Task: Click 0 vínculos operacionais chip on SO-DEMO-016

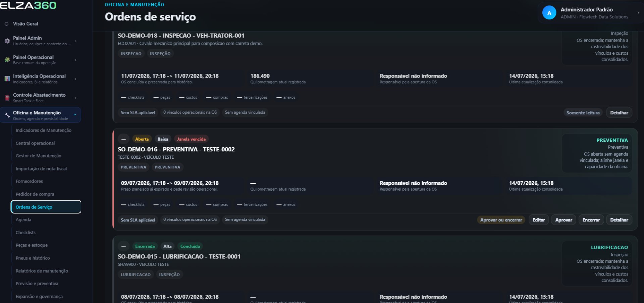Action: click(190, 219)
